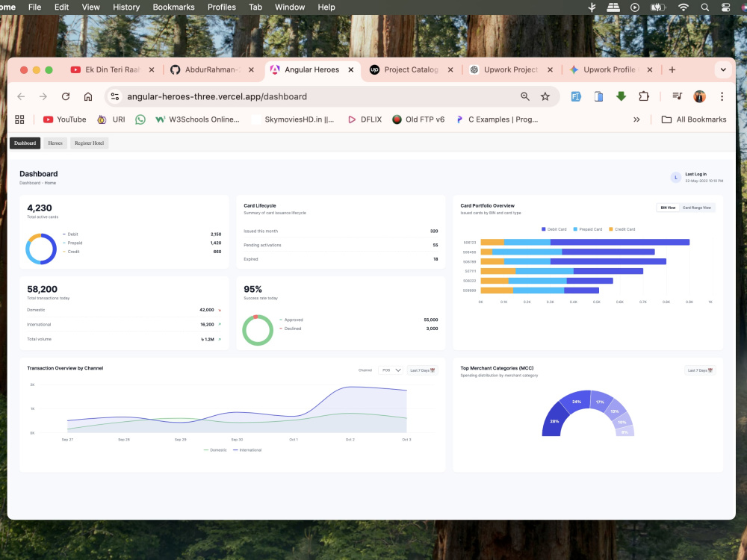
Task: Switch to Card Range View
Action: click(696, 208)
